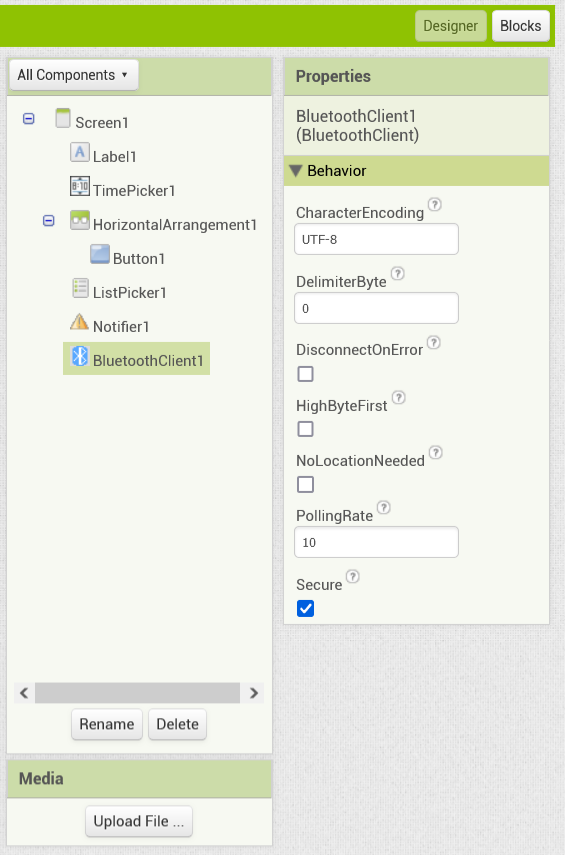
Task: Collapse the Behavior properties section
Action: 296,171
